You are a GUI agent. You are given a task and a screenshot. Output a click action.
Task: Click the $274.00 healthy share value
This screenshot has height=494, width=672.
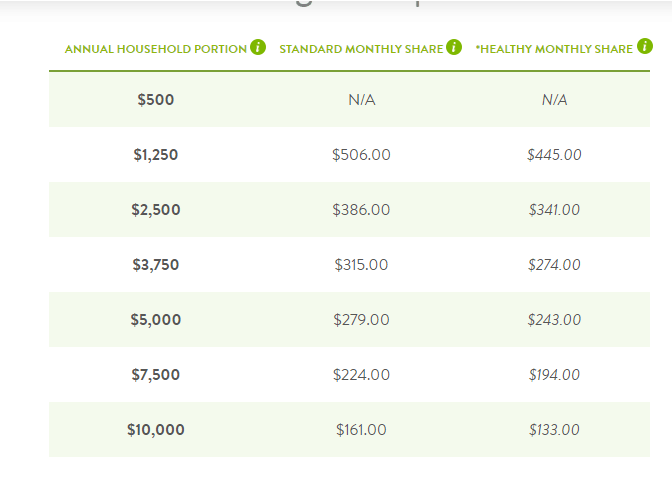point(554,265)
